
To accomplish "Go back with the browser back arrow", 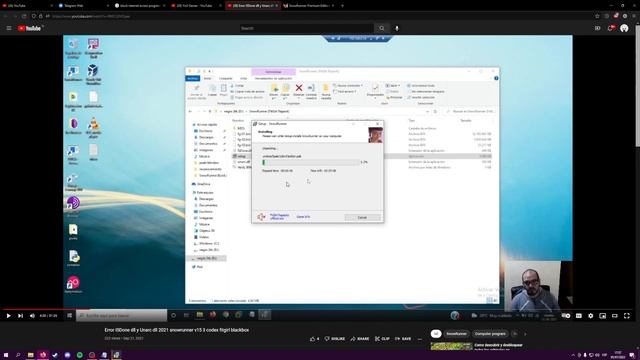I will click(6, 16).
